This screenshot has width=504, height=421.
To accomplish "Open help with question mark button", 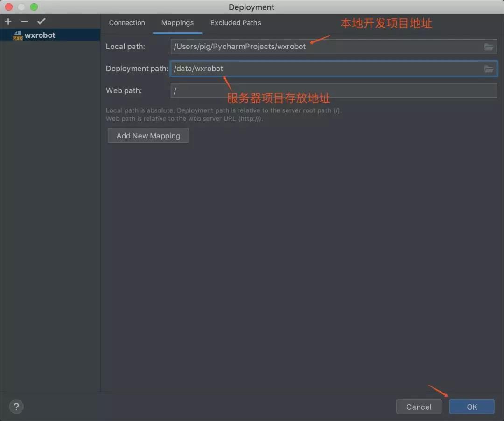I will pos(16,407).
